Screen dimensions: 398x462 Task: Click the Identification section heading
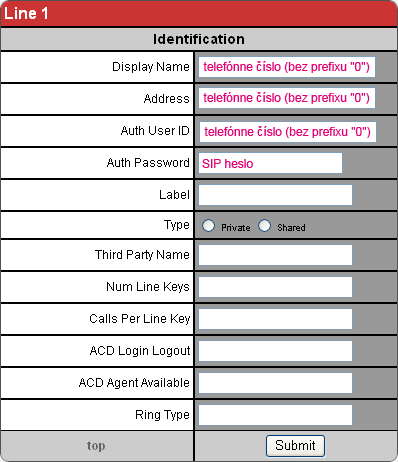tap(199, 39)
